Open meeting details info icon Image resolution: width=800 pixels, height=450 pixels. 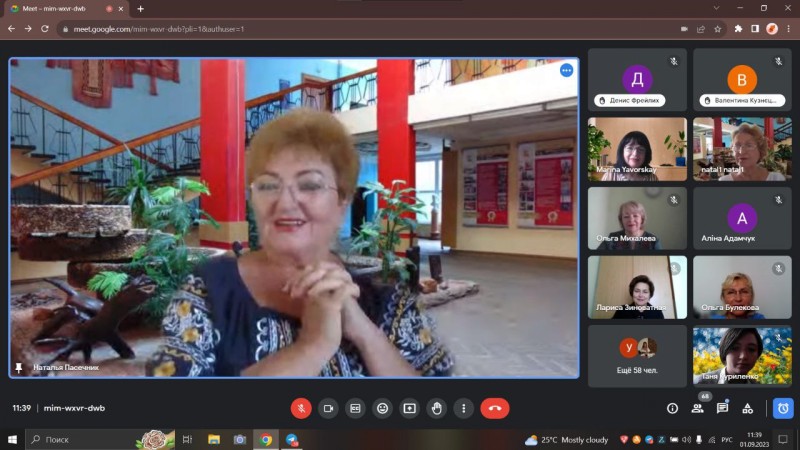point(672,408)
